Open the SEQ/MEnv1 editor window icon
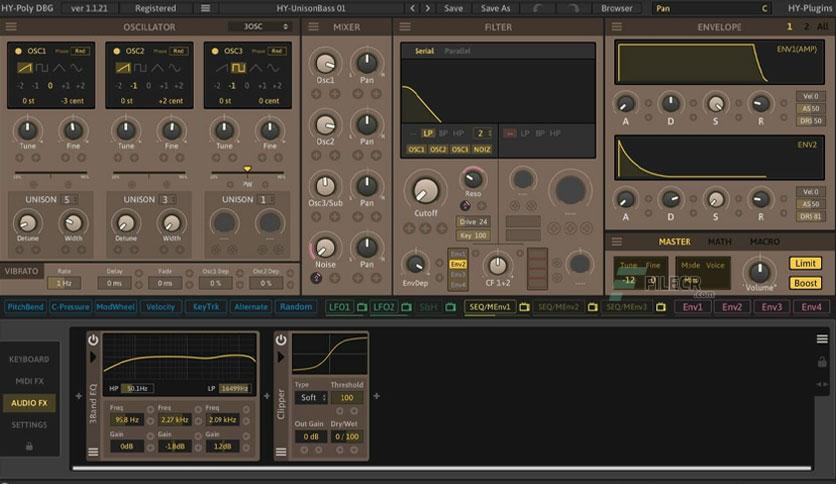 pos(524,307)
